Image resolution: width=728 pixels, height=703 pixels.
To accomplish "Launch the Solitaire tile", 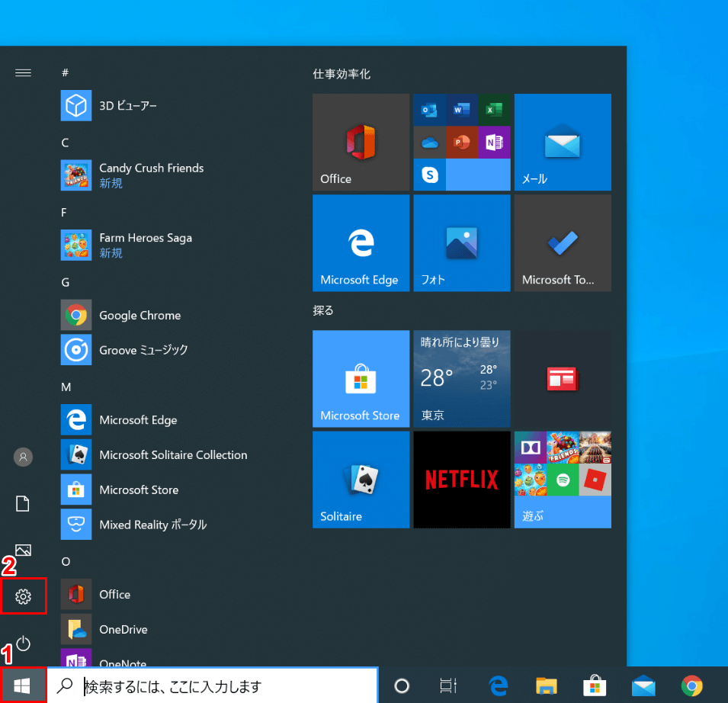I will [361, 480].
